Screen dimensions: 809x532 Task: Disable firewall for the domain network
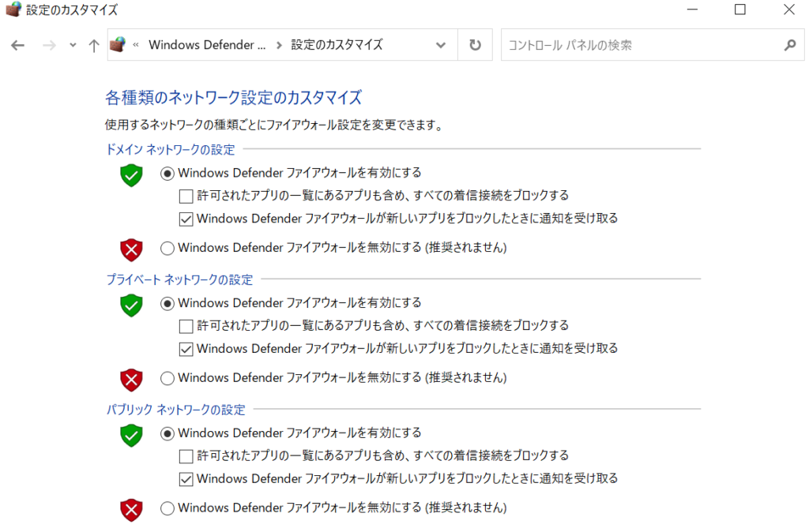tap(167, 248)
